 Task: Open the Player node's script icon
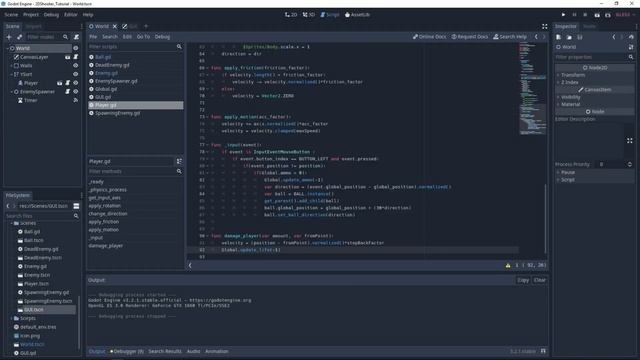tap(68, 83)
